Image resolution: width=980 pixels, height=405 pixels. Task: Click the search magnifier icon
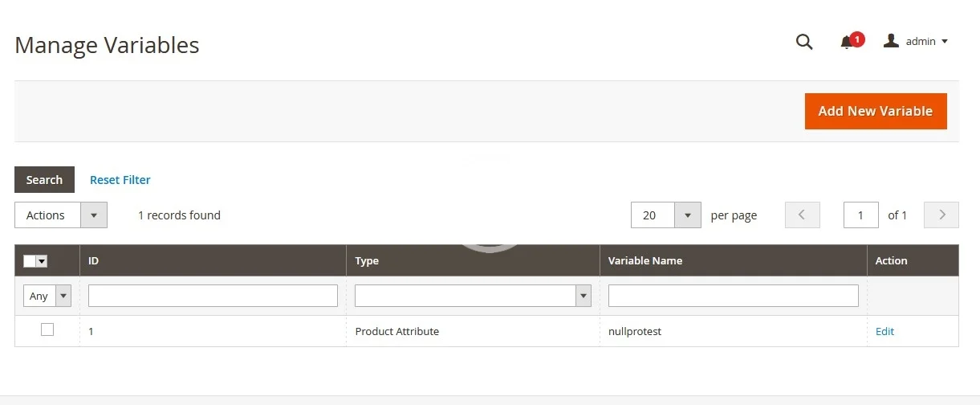pos(803,42)
